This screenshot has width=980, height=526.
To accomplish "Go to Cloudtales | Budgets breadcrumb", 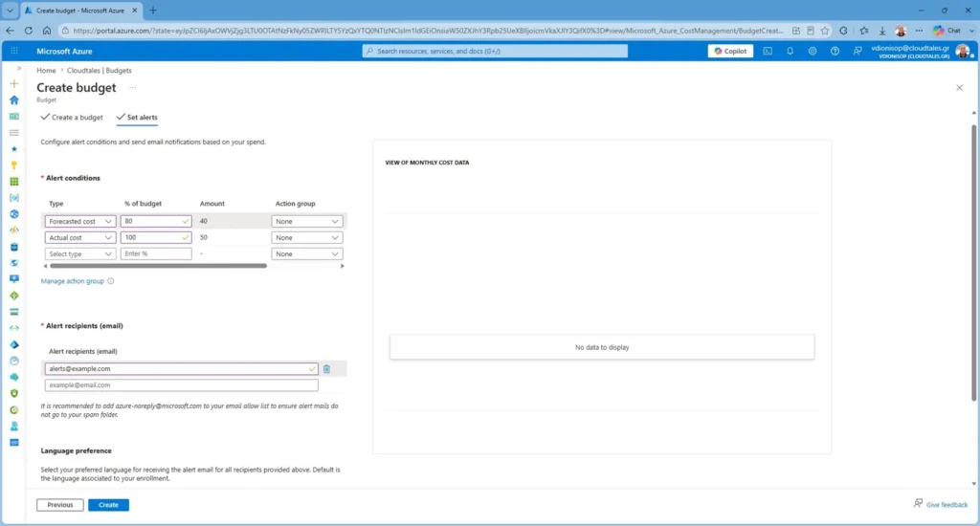I will pos(100,71).
